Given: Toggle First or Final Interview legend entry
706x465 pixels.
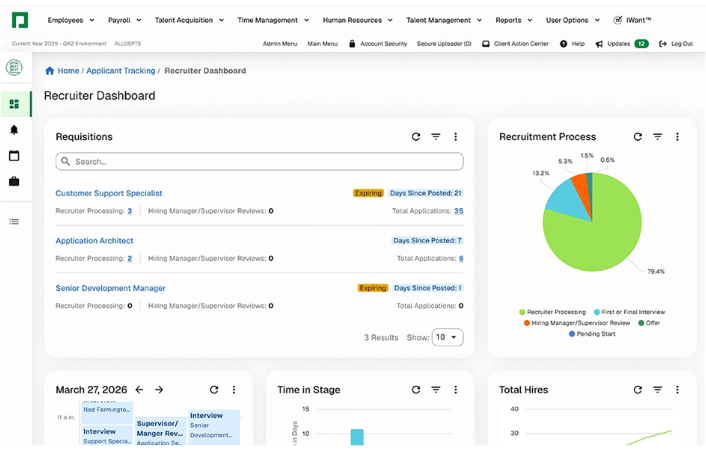Looking at the screenshot, I should 629,312.
